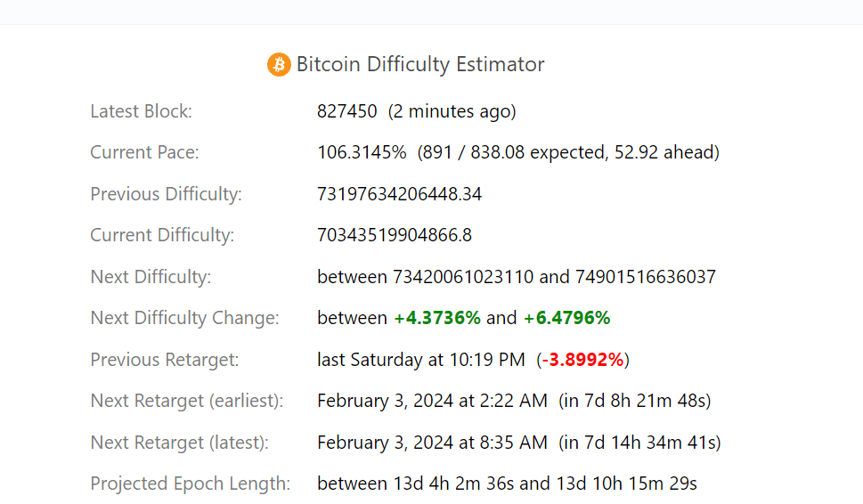Select the previous difficulty value 73197634206448.34
Screen dimensions: 863x504
[399, 194]
